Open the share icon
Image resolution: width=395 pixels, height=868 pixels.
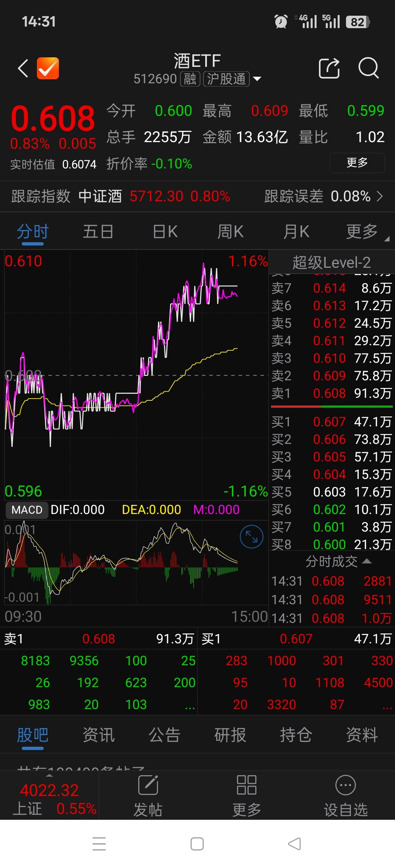pyautogui.click(x=329, y=68)
